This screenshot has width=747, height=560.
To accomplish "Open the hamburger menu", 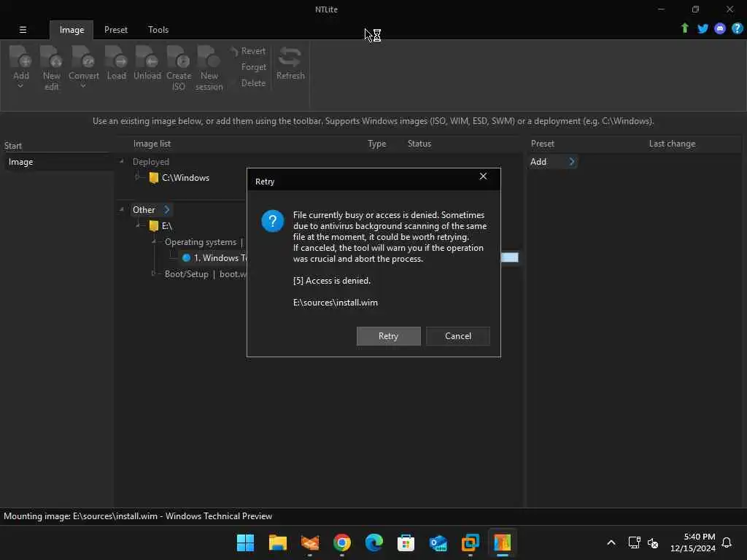I will click(x=23, y=29).
